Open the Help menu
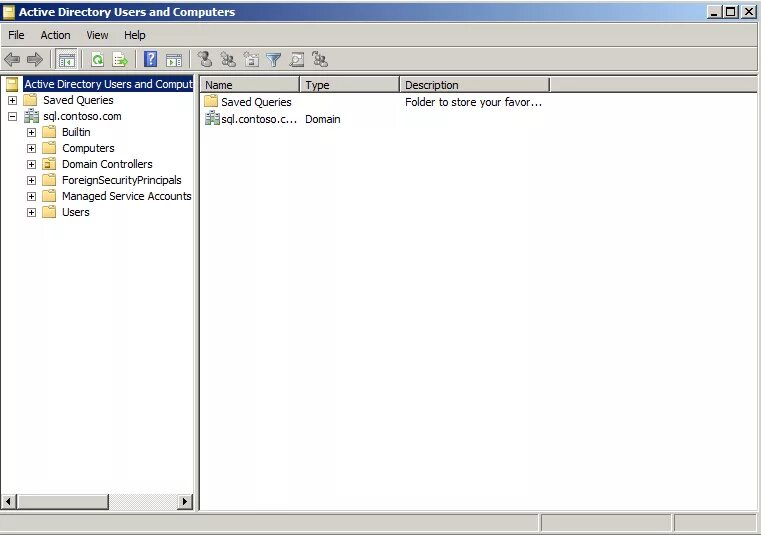This screenshot has width=761, height=535. [134, 35]
